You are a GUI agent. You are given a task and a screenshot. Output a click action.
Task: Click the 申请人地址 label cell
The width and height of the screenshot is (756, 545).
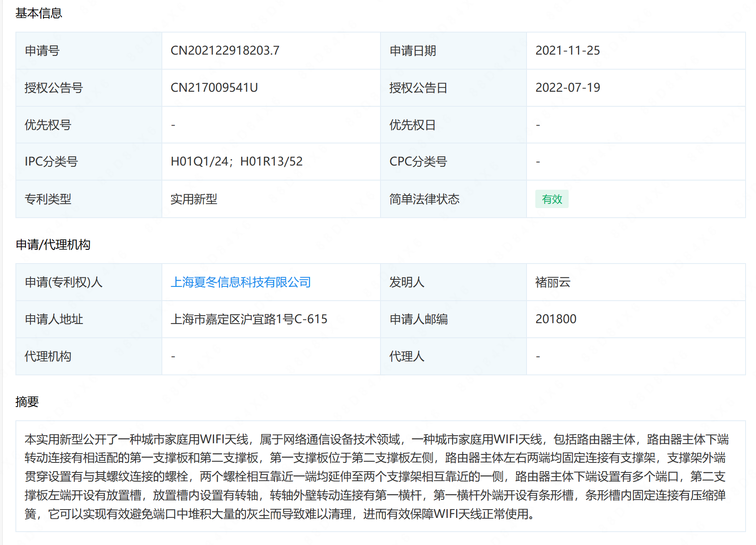(89, 319)
